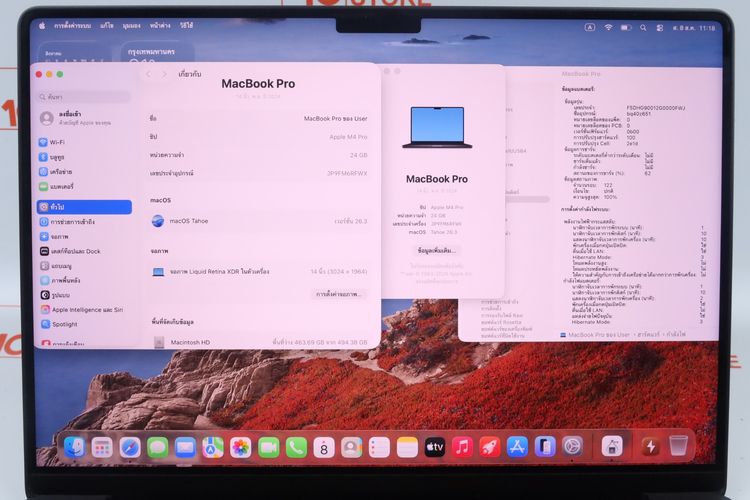Open Spotlight search icon in menu bar

(x=643, y=28)
